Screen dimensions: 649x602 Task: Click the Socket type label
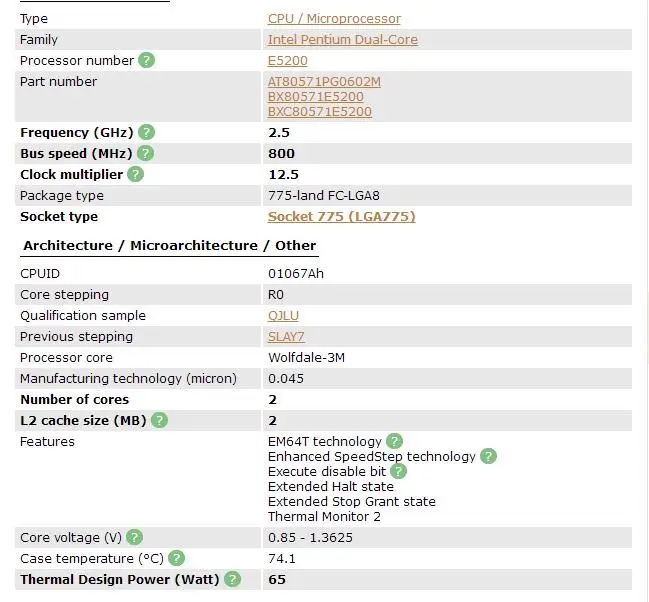(x=59, y=217)
